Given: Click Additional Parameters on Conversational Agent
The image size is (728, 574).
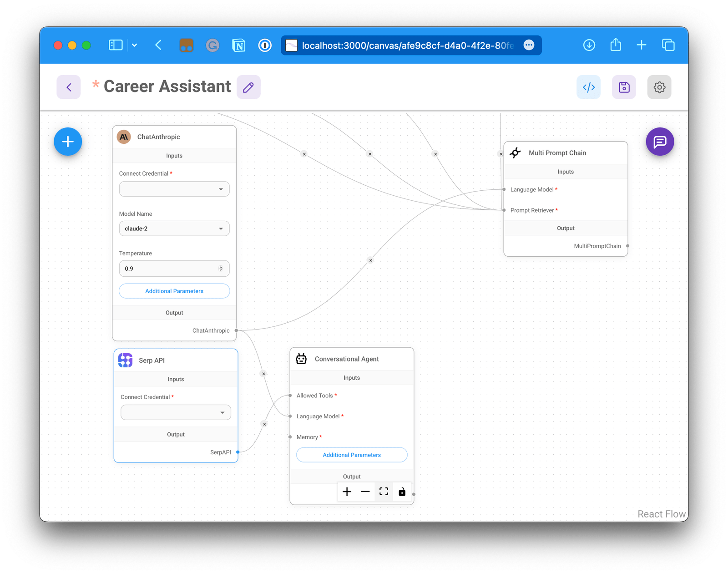Looking at the screenshot, I should [351, 455].
